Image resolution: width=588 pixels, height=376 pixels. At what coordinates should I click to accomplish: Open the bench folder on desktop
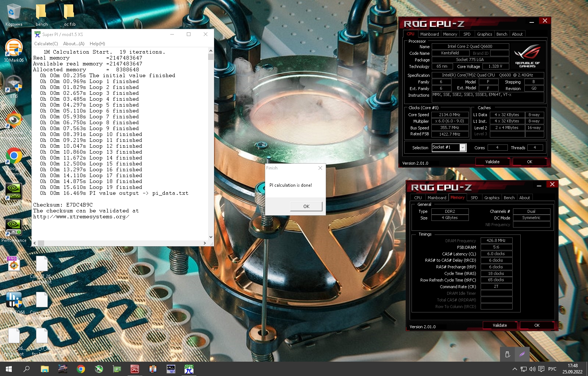pos(42,15)
